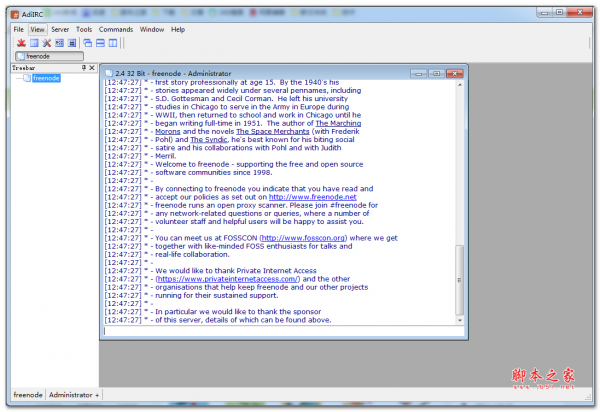Select the freenode entry in the Treebar
The width and height of the screenshot is (600, 412).
click(x=46, y=78)
